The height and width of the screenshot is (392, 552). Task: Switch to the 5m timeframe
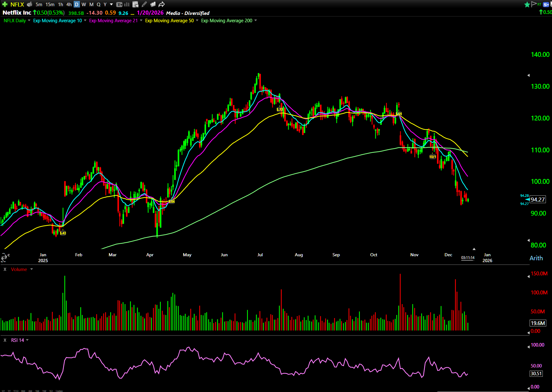click(39, 4)
